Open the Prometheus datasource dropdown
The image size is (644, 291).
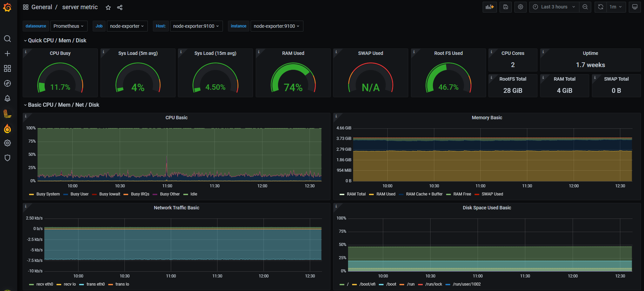coord(69,26)
